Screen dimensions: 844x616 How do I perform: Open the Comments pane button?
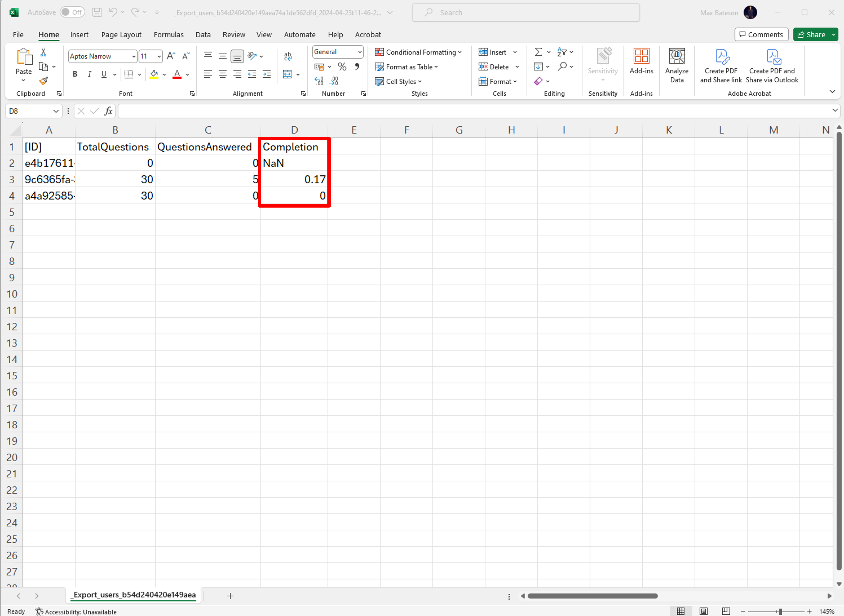coord(761,35)
